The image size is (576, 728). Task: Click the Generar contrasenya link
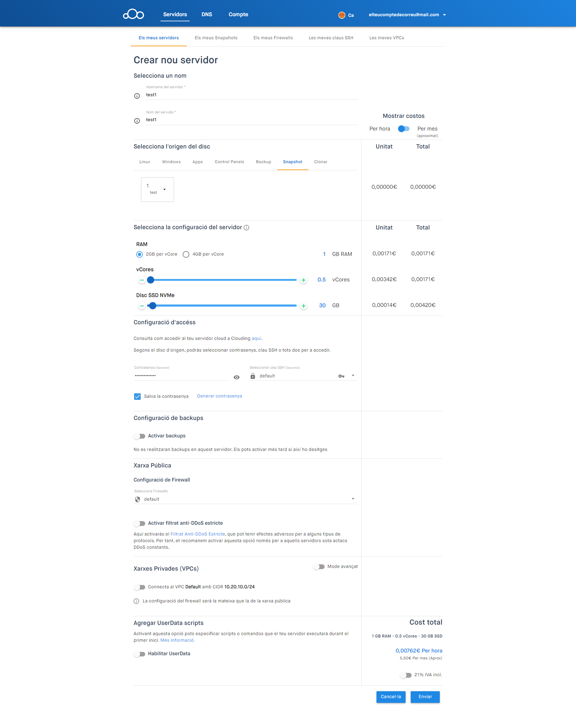pos(219,396)
